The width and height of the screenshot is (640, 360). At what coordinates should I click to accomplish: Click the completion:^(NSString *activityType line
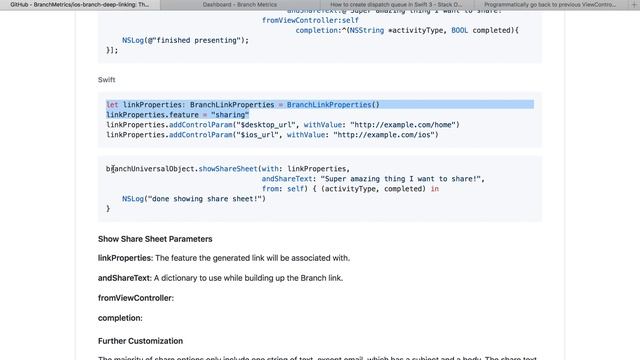coord(407,30)
